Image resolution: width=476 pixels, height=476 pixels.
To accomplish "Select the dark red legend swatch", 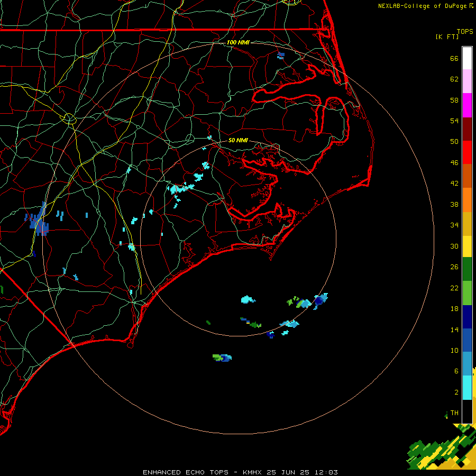I will pos(467,129).
